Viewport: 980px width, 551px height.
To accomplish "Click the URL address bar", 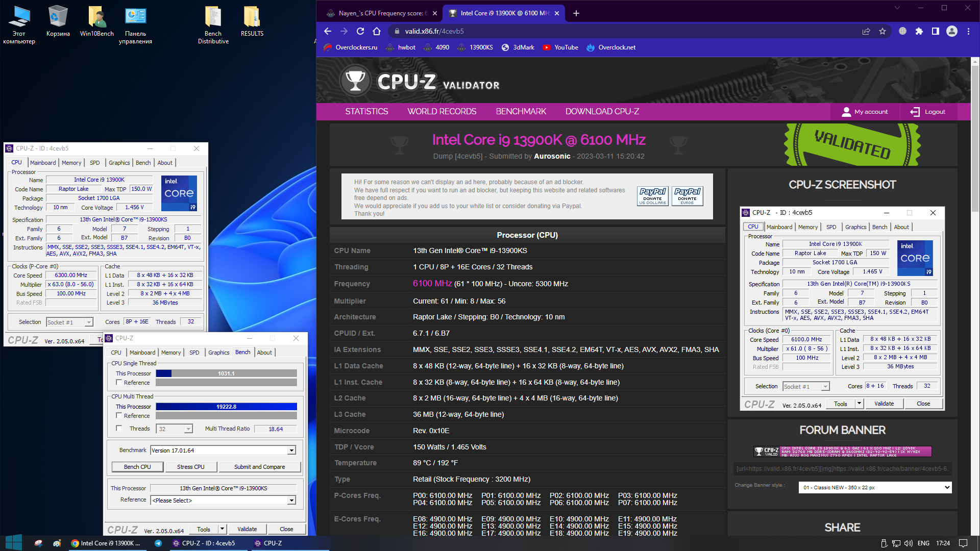I will pos(623,31).
